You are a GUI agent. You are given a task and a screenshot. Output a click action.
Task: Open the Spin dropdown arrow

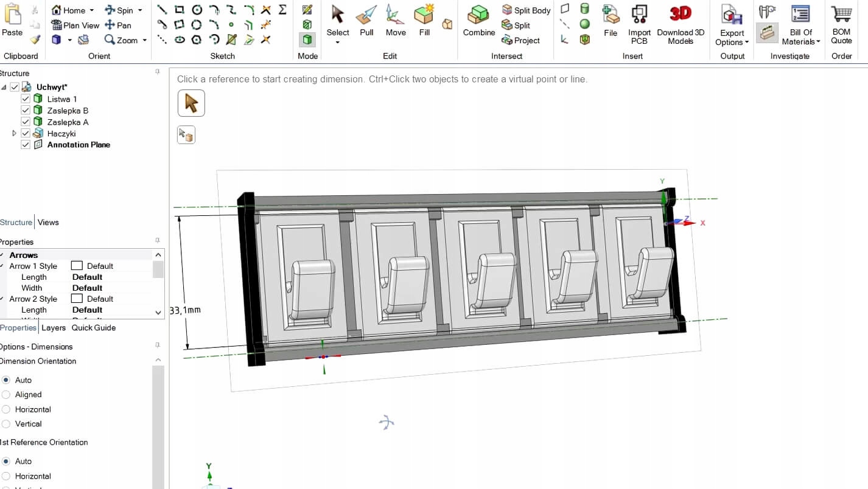click(x=140, y=10)
